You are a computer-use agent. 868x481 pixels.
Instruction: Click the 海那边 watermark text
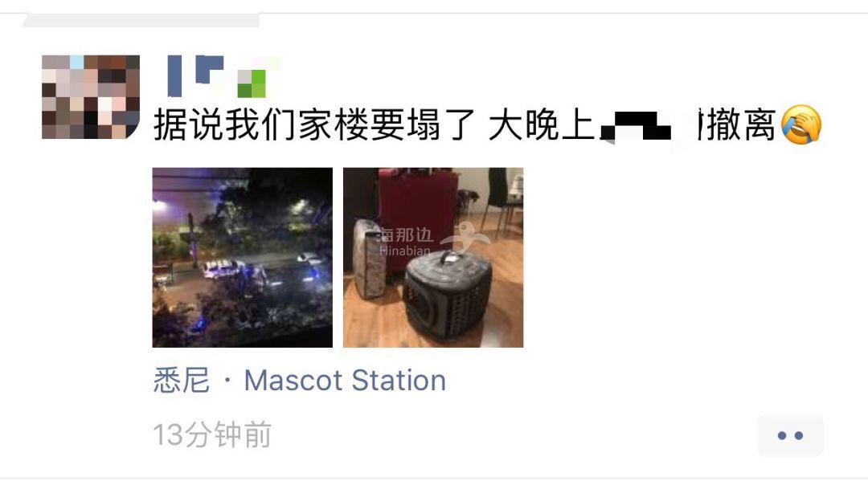pos(404,235)
